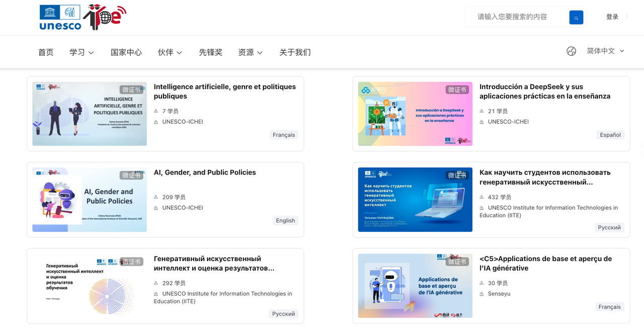The width and height of the screenshot is (644, 329).
Task: Click 微证书 badge on DeepSeek thumbnail
Action: [x=457, y=90]
